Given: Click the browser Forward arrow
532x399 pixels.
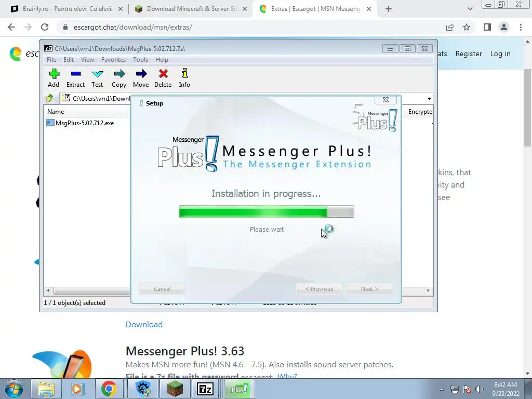Looking at the screenshot, I should click(28, 27).
